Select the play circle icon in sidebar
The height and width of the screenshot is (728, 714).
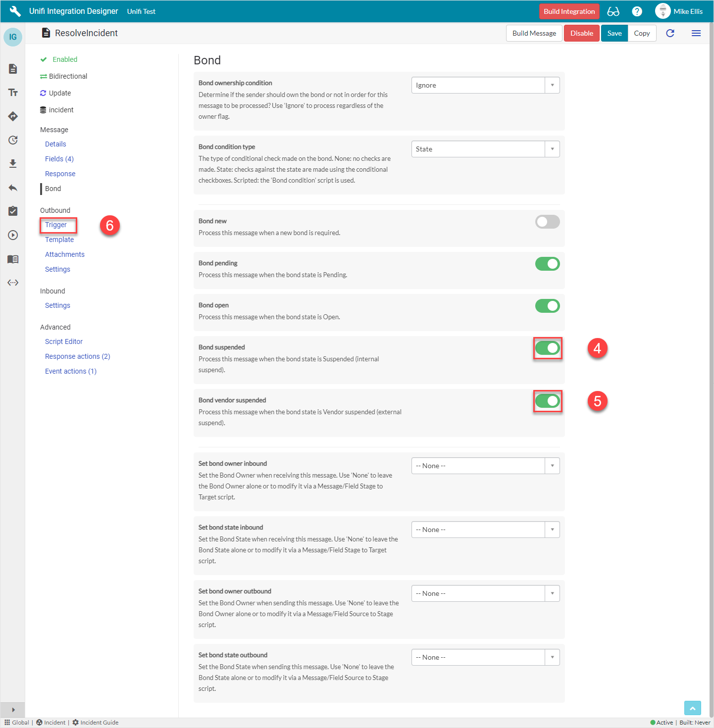tap(13, 235)
